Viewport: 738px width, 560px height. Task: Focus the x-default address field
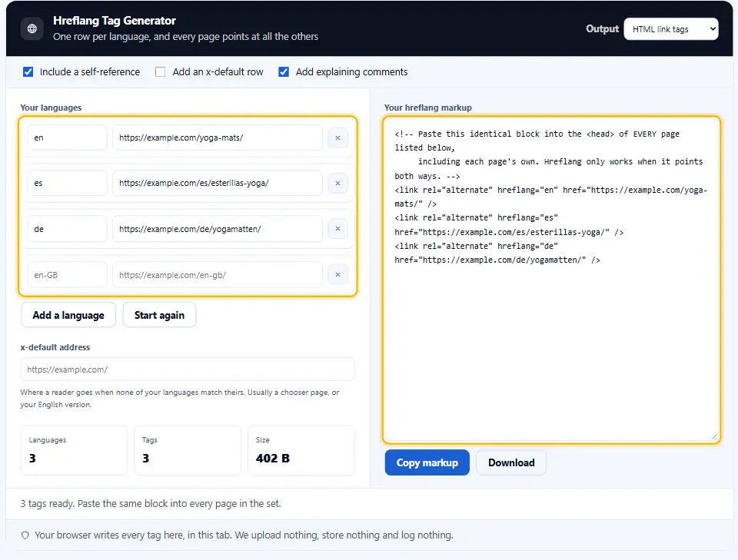(x=188, y=369)
